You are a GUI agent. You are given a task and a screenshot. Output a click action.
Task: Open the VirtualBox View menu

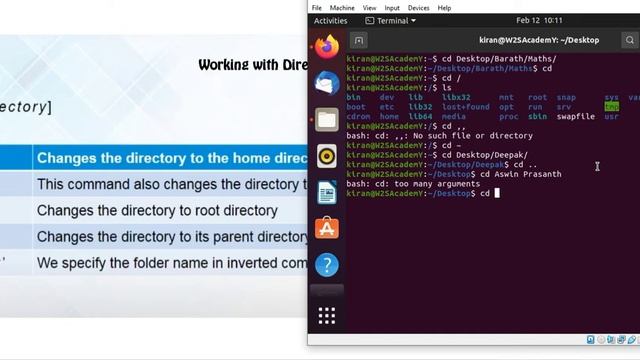[369, 8]
